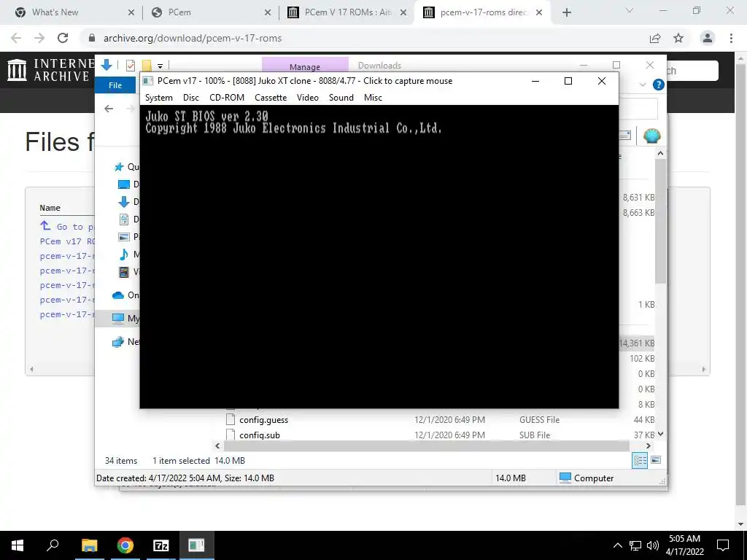Click the browser back arrow
The width and height of the screenshot is (747, 560).
pos(16,38)
